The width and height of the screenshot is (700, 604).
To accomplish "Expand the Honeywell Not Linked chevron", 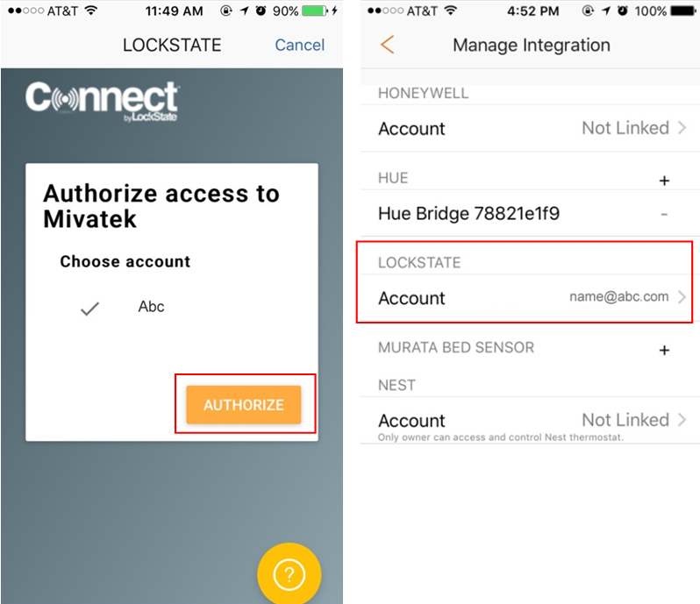I will tap(682, 128).
